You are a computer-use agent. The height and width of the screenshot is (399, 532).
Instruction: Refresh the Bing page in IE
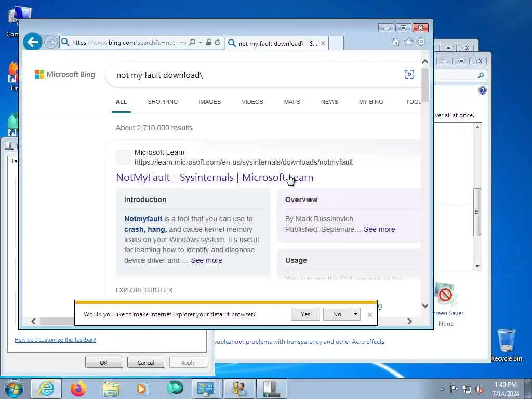218,43
